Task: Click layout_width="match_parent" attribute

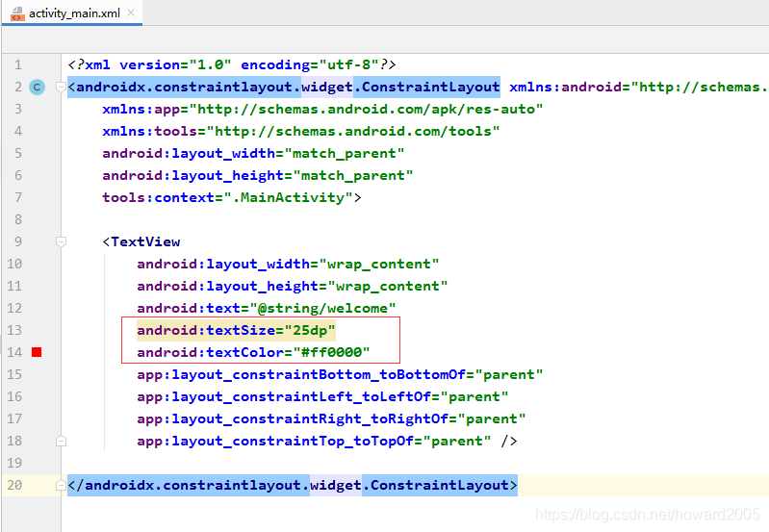Action: pos(253,154)
